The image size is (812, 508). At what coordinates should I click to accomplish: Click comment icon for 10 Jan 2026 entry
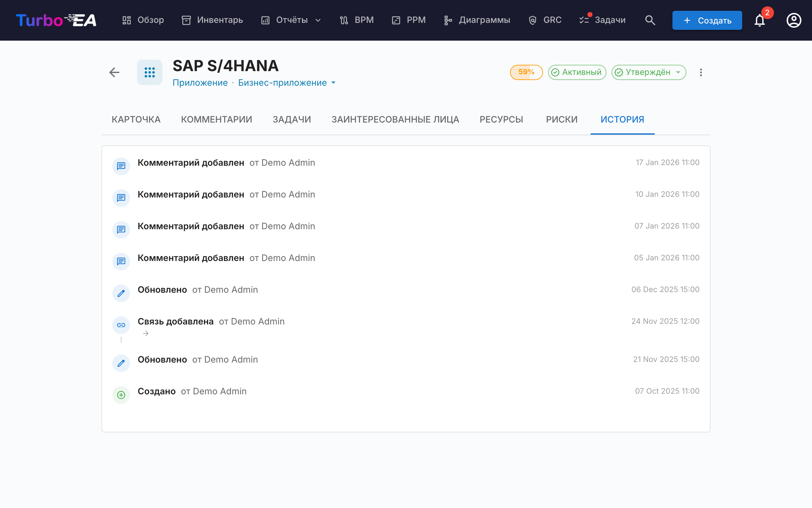point(121,198)
